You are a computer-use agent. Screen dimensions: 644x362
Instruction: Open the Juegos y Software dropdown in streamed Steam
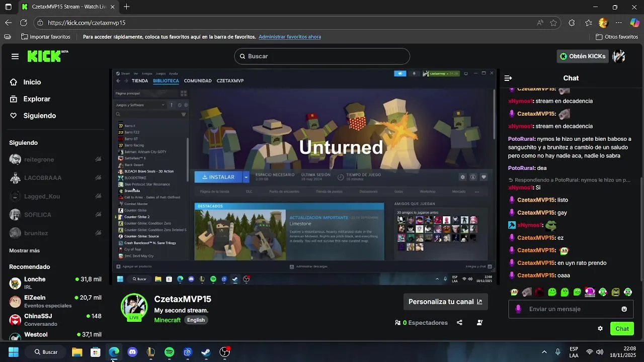tap(140, 105)
